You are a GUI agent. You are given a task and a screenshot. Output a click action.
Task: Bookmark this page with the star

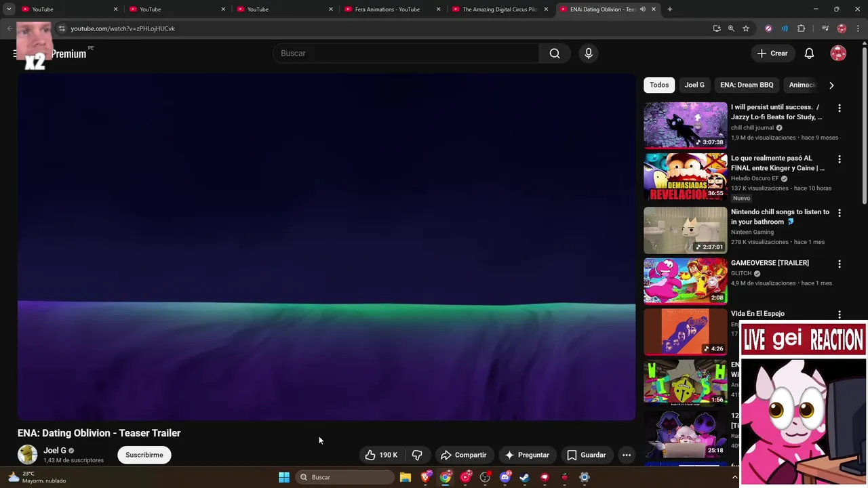(746, 28)
